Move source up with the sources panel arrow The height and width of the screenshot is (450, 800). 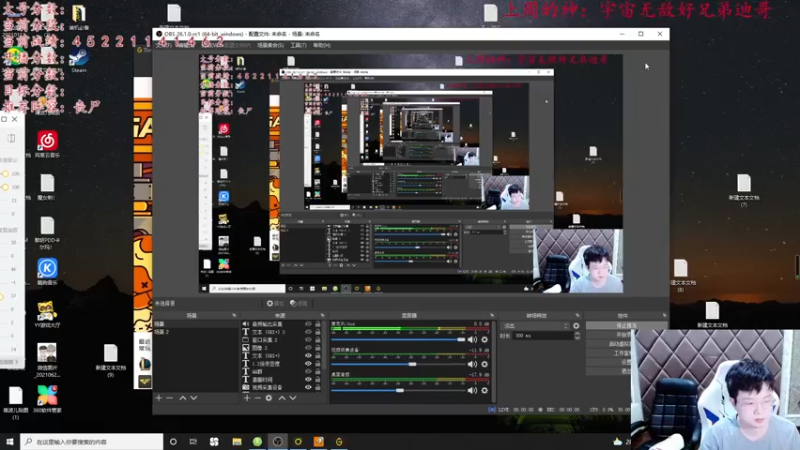point(282,398)
